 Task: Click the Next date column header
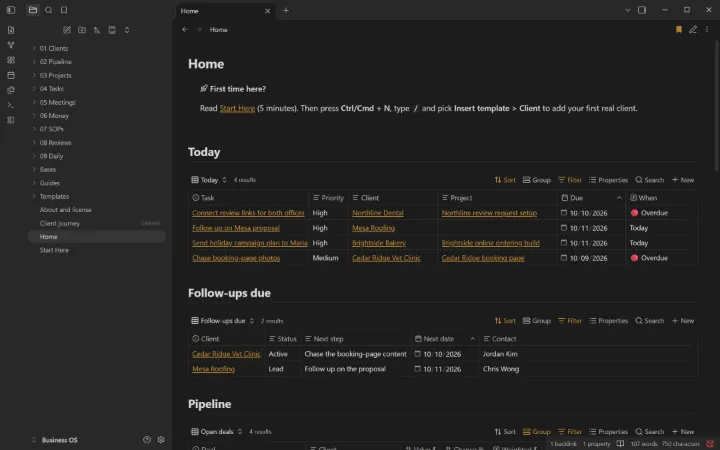coord(444,339)
